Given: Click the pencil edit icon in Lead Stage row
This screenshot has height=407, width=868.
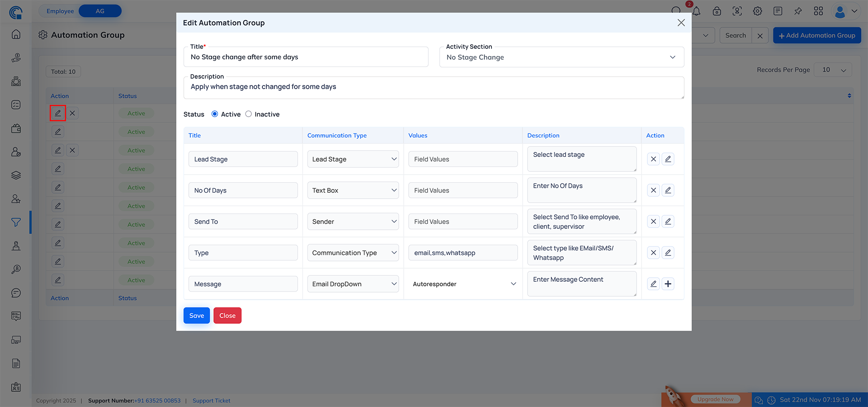Looking at the screenshot, I should pyautogui.click(x=668, y=159).
